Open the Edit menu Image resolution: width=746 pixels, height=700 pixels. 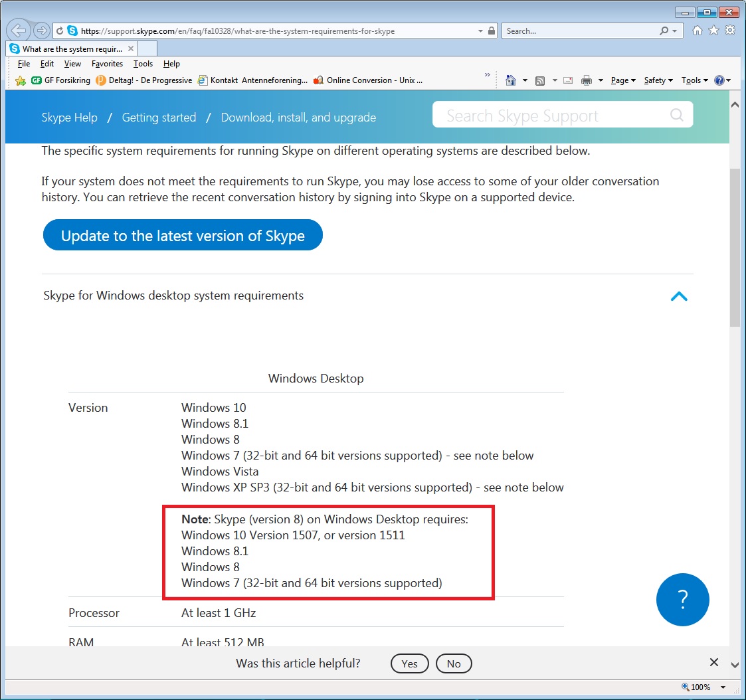tap(47, 64)
